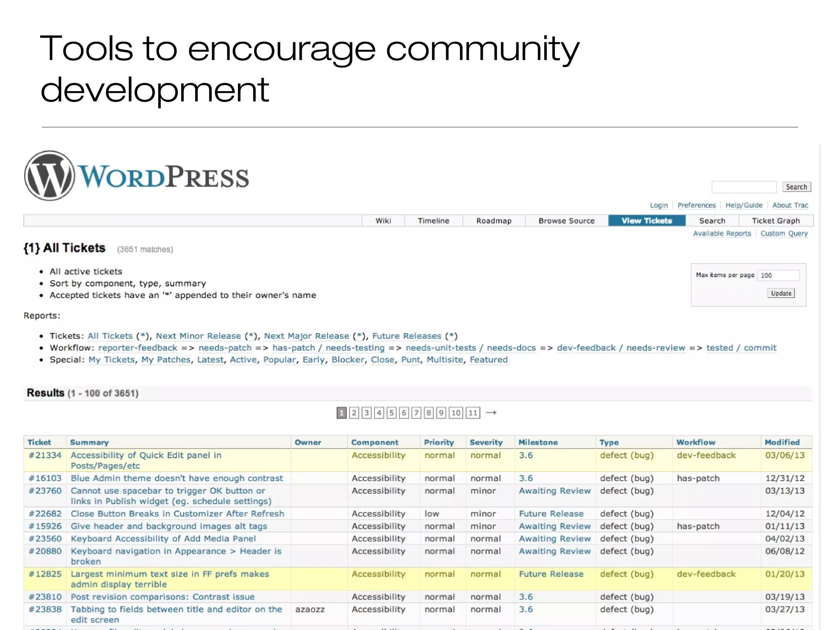The width and height of the screenshot is (840, 630).
Task: Click the Search button near search box
Action: point(796,187)
